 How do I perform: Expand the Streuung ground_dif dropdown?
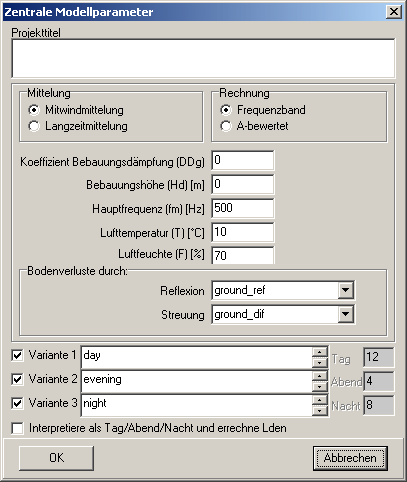[346, 314]
